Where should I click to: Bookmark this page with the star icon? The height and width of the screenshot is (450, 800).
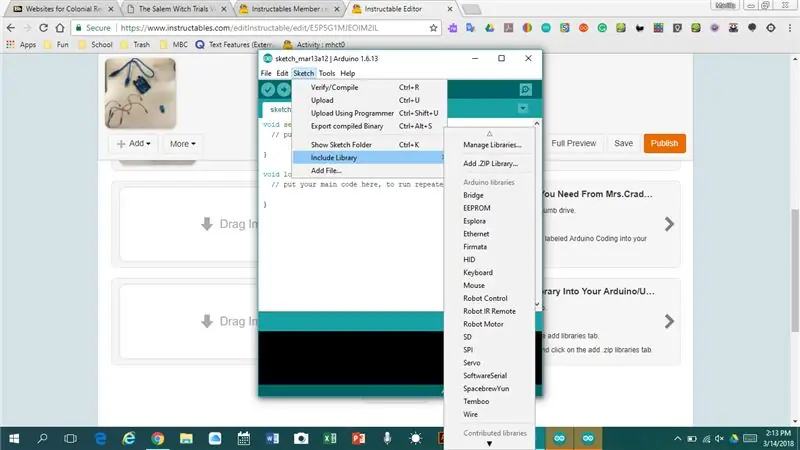433,28
